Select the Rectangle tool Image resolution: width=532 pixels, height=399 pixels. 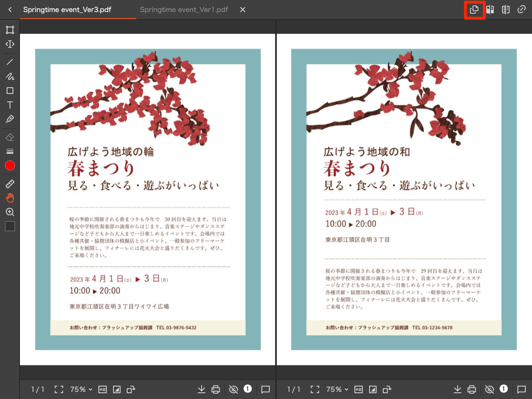10,90
